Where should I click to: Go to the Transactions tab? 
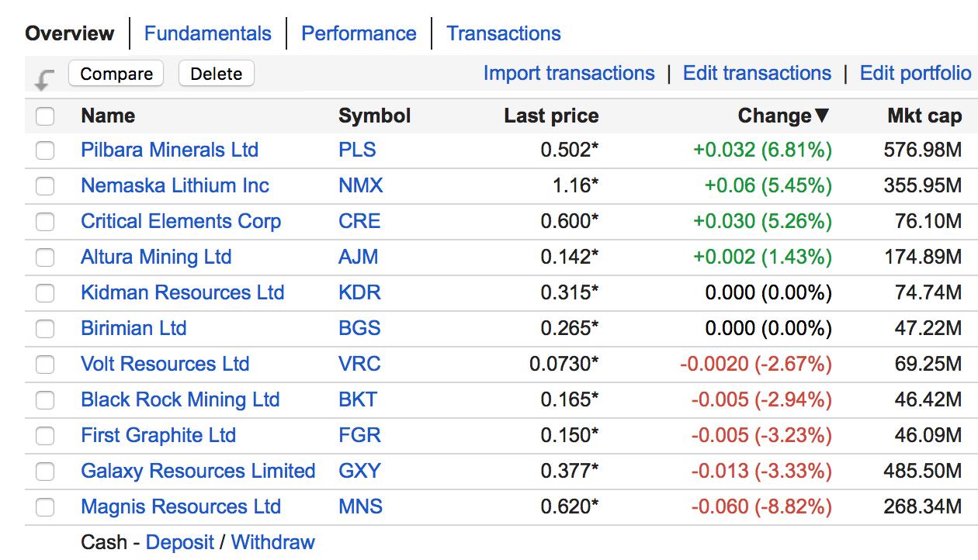click(x=504, y=33)
